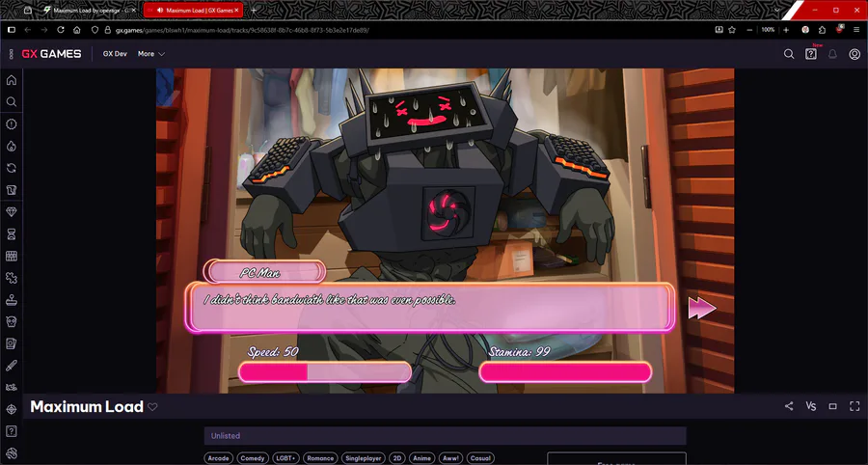Click the pink dialogue text box
The height and width of the screenshot is (465, 868).
(x=430, y=307)
